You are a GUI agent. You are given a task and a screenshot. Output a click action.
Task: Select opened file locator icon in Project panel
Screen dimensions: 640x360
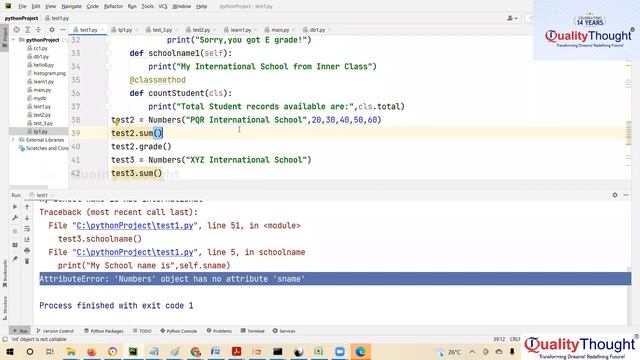point(17,30)
